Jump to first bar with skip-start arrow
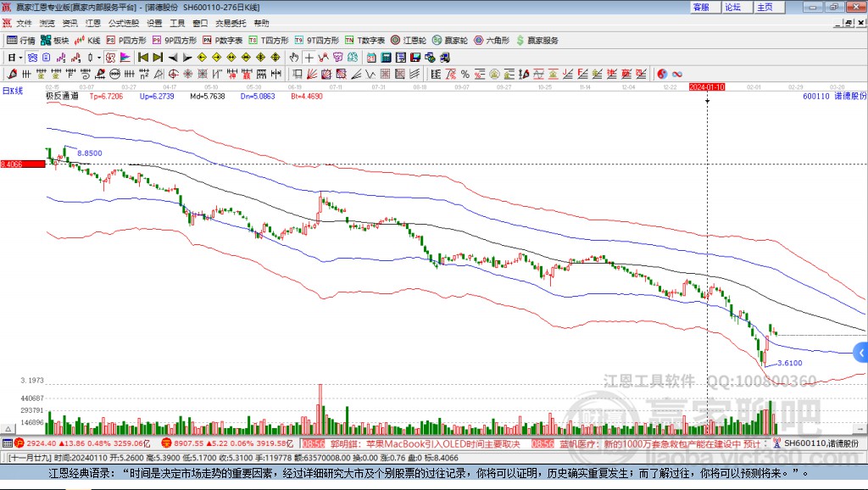The height and width of the screenshot is (490, 868). coord(142,58)
